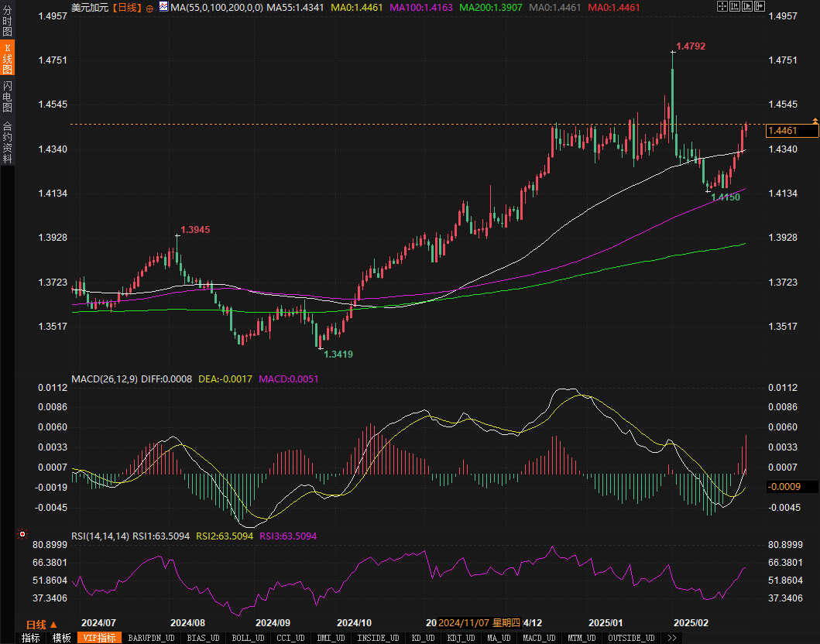
Task: Click the 指标 button
Action: click(31, 638)
